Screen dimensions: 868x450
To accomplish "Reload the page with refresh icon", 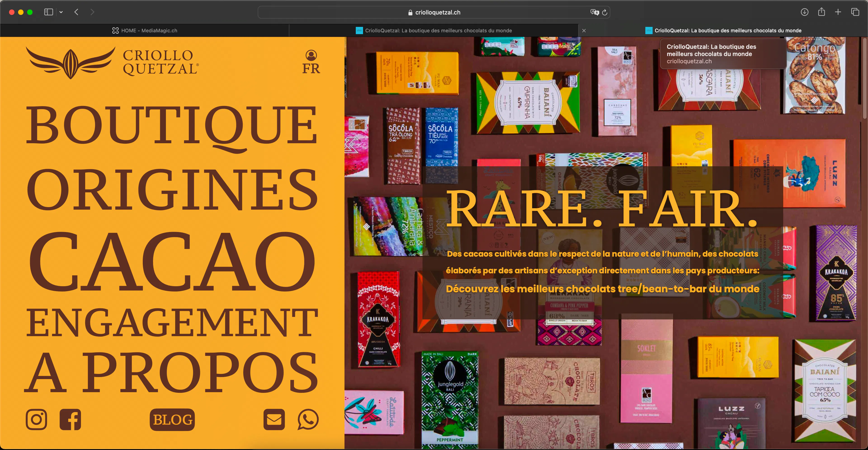I will pyautogui.click(x=604, y=12).
